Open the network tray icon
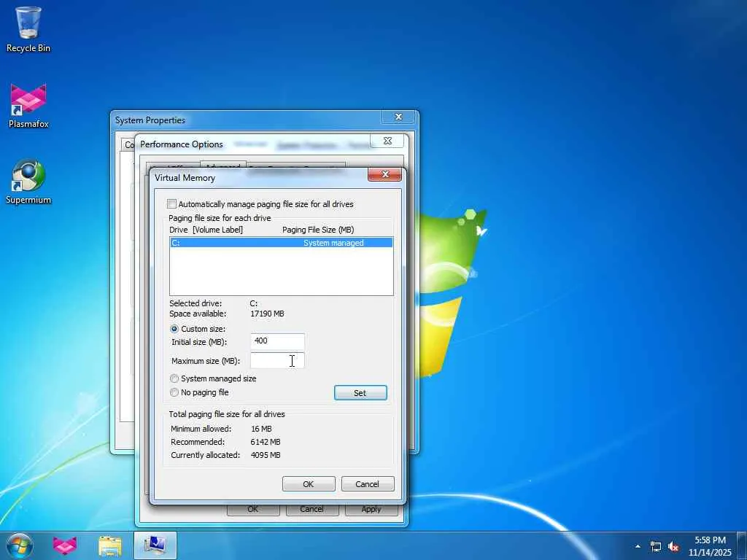Image resolution: width=747 pixels, height=560 pixels. coord(656,547)
